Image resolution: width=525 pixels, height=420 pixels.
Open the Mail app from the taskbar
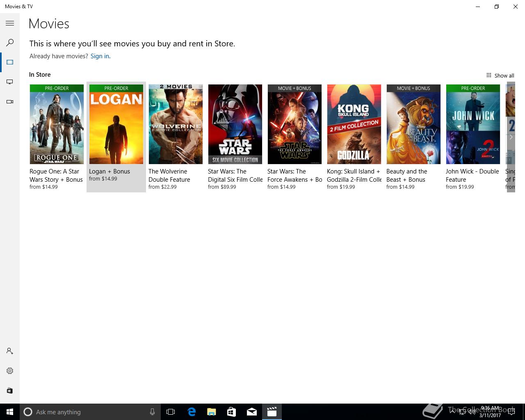coord(251,412)
